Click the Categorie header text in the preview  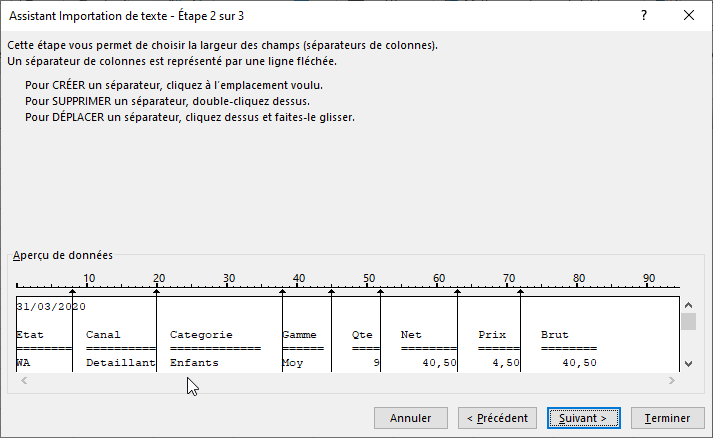pyautogui.click(x=201, y=334)
